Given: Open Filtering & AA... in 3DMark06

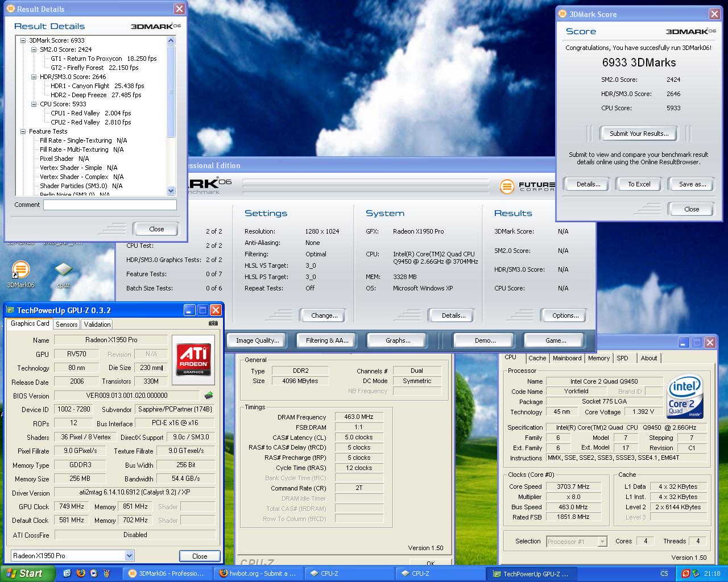Looking at the screenshot, I should coord(326,340).
